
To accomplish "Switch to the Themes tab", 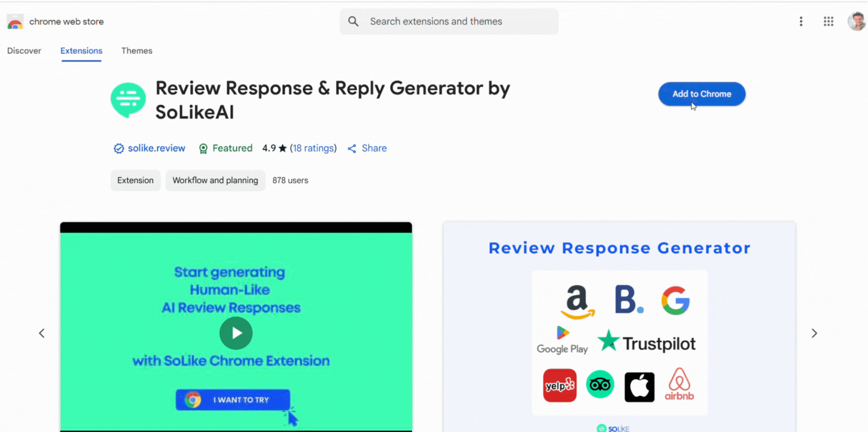I will pos(137,51).
